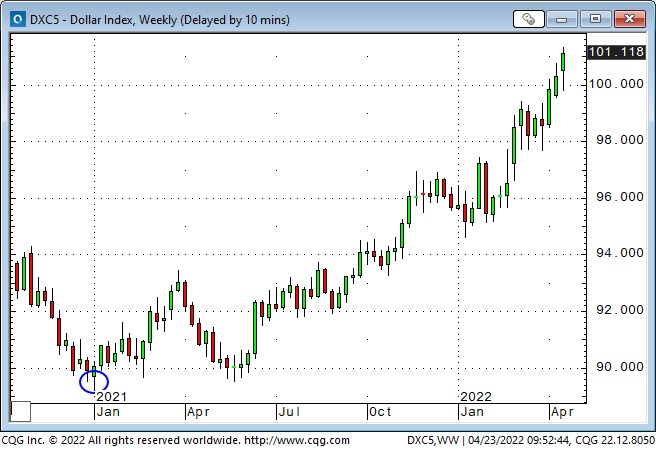Minimize the Dollar Index chart window

pos(561,19)
